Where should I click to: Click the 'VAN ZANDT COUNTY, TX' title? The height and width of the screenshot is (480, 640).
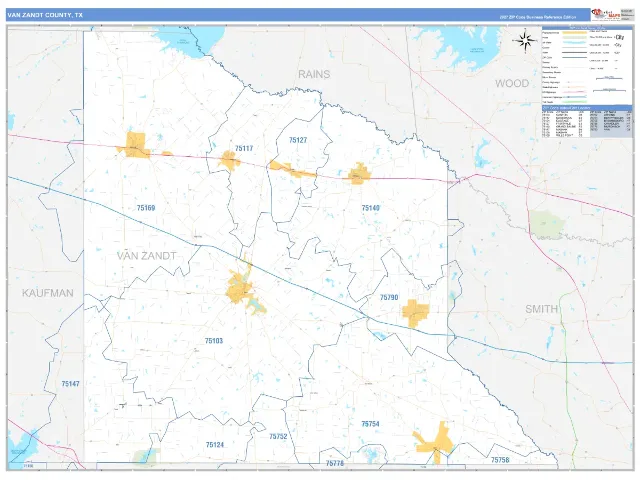point(45,15)
